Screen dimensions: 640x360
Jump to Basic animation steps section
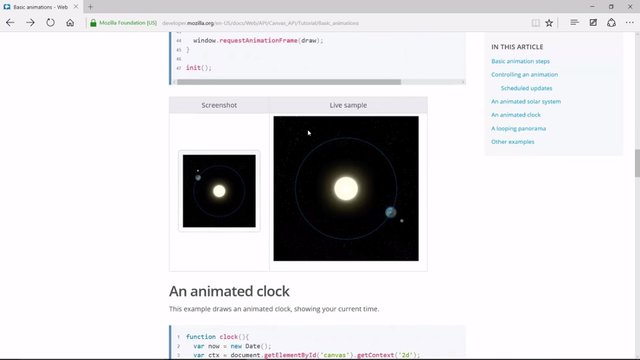[520, 61]
